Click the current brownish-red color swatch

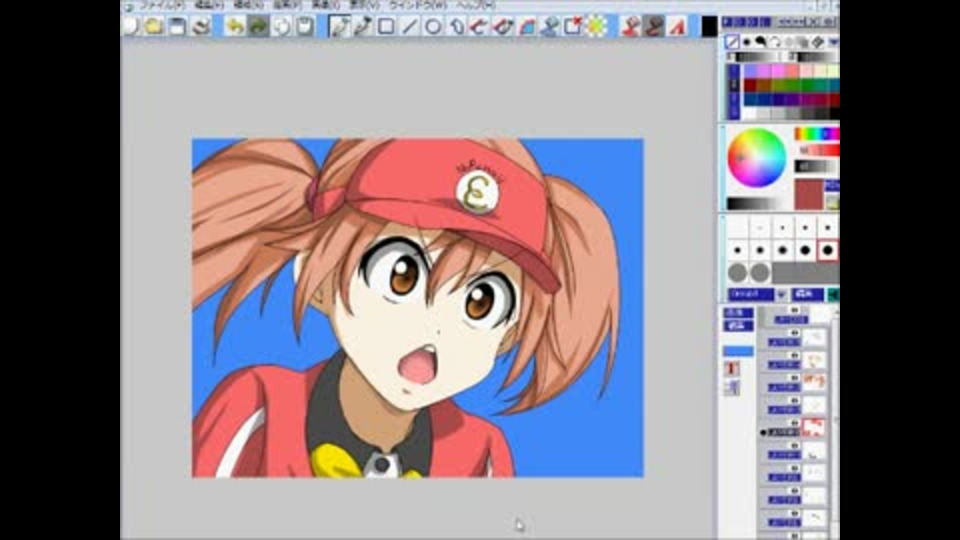pyautogui.click(x=809, y=194)
